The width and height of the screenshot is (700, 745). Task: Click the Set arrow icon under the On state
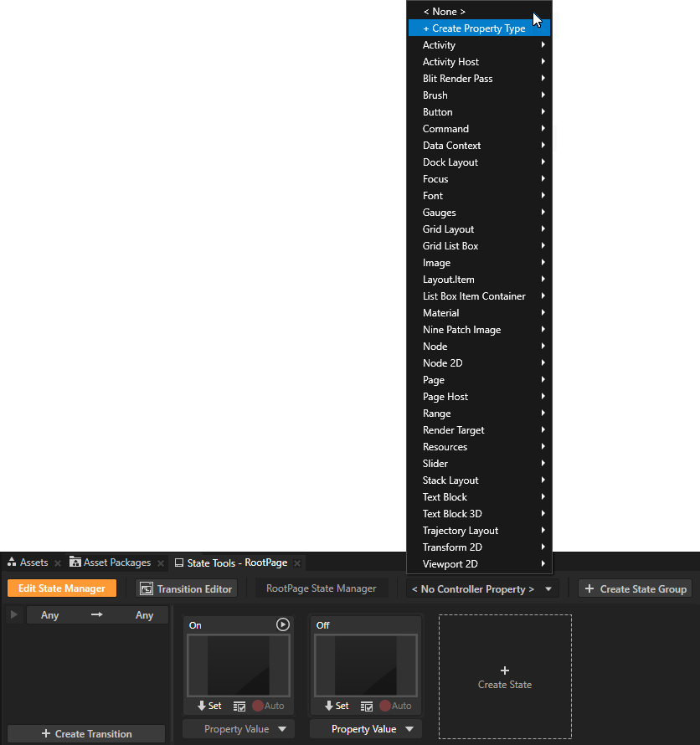[x=201, y=706]
